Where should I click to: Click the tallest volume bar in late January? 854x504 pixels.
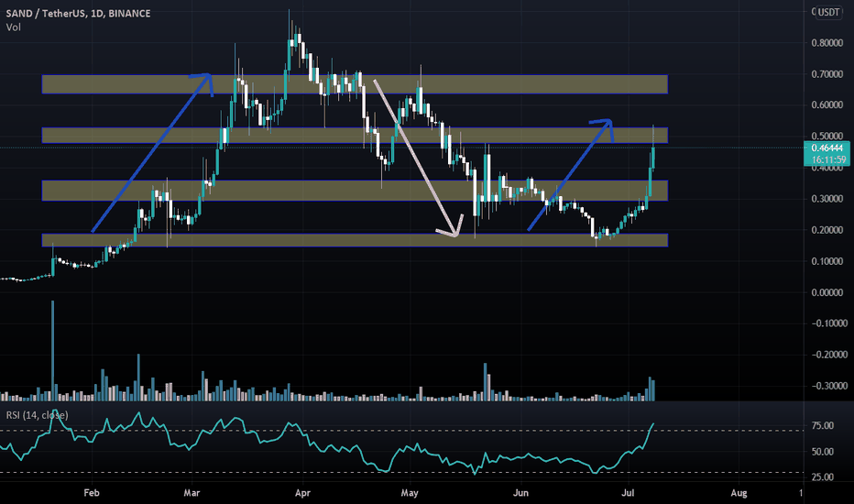tap(53, 351)
